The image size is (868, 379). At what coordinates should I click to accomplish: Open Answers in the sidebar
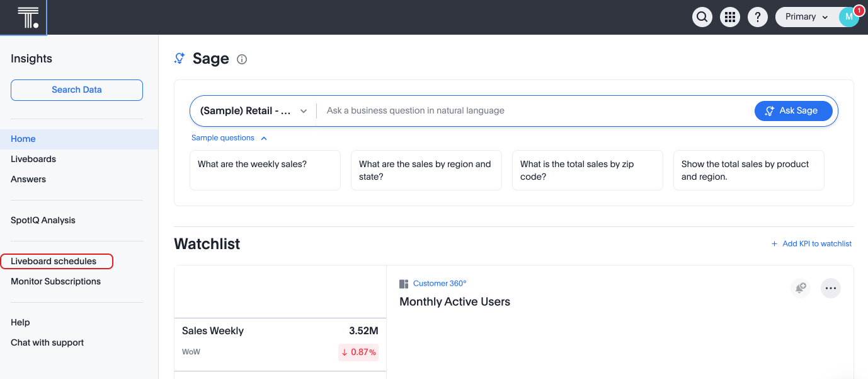[28, 179]
